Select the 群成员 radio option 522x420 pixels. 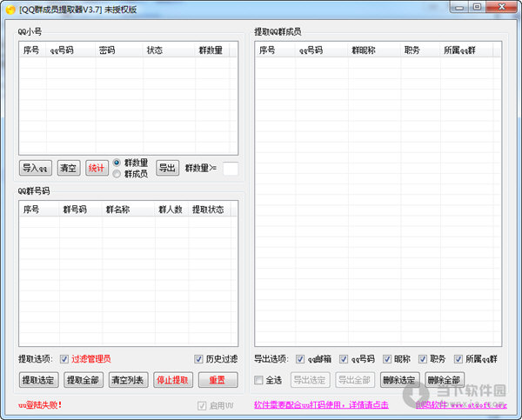coord(117,174)
